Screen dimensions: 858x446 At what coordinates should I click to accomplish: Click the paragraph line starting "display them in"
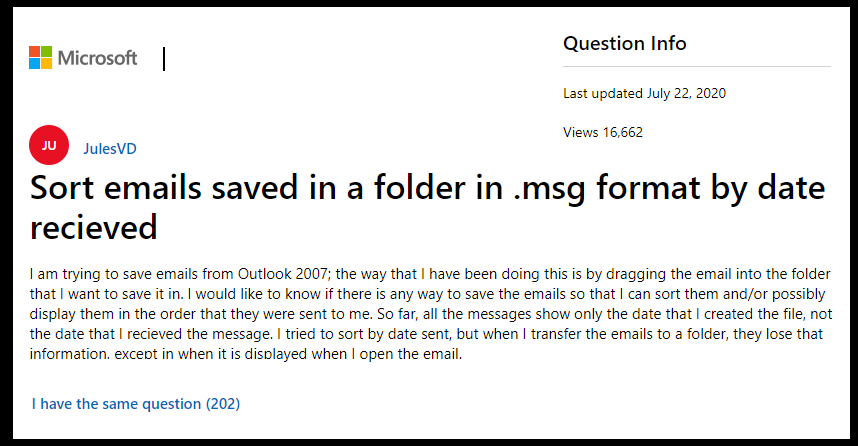[x=431, y=314]
